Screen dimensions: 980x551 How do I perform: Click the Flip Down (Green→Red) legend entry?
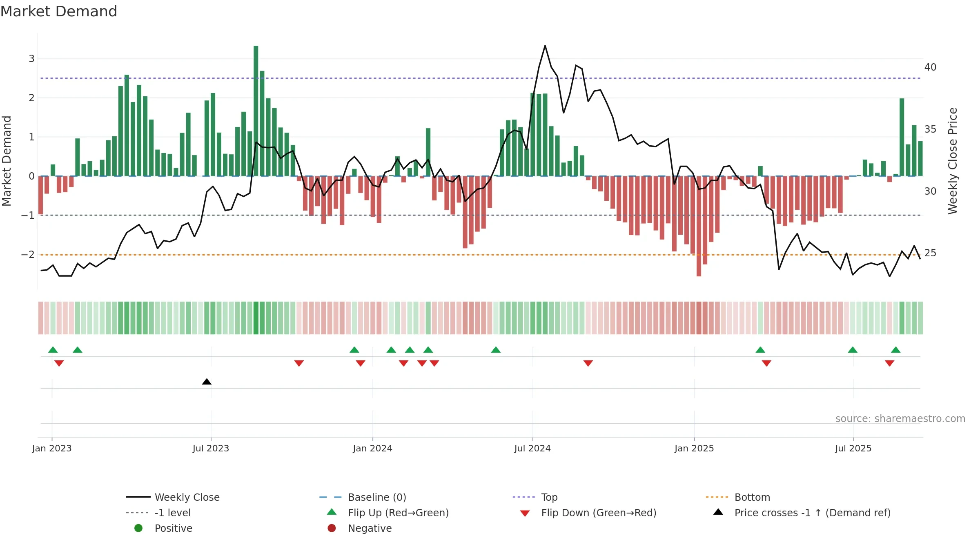[588, 513]
